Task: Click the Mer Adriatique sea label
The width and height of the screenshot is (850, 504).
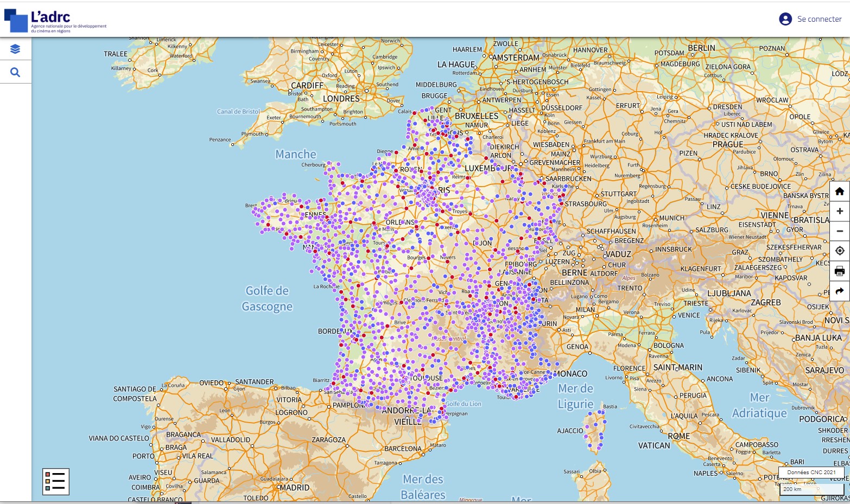Action: pyautogui.click(x=759, y=405)
